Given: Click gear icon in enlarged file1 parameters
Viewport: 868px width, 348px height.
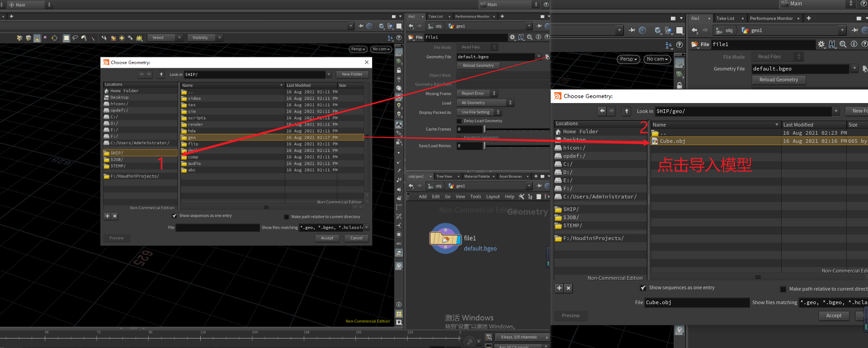Looking at the screenshot, I should click(x=821, y=44).
